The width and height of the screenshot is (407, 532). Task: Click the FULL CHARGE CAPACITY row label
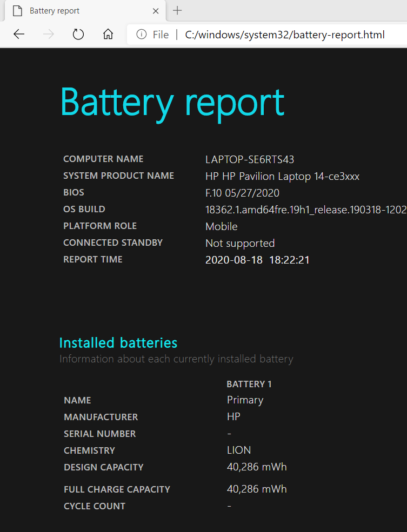(117, 489)
